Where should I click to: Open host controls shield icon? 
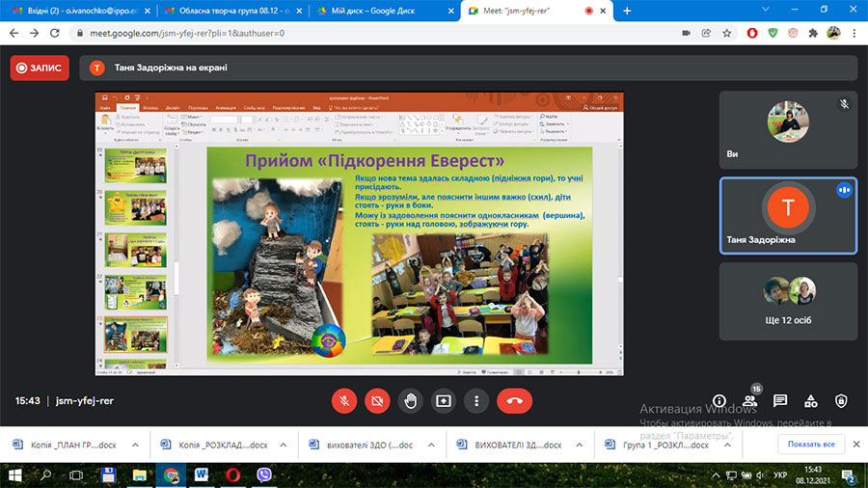coord(841,401)
